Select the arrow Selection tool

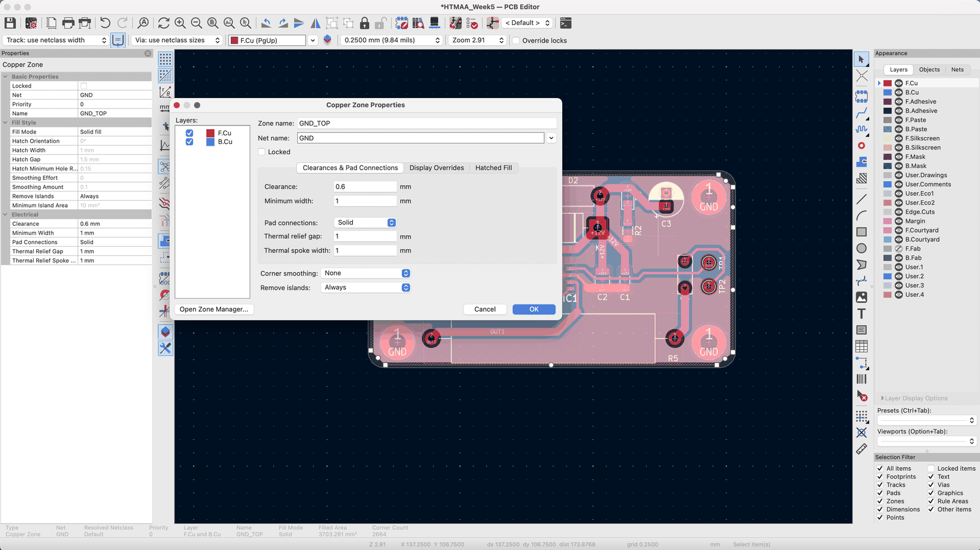[861, 59]
